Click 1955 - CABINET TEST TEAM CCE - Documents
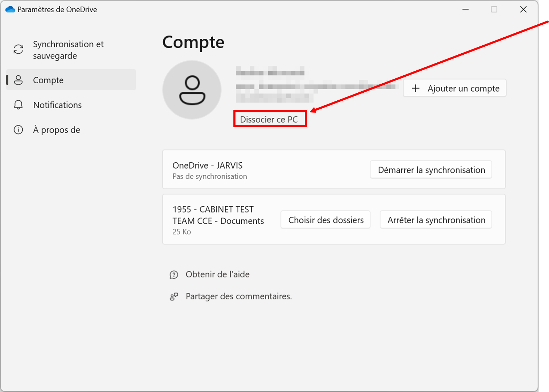549x392 pixels. click(x=218, y=215)
